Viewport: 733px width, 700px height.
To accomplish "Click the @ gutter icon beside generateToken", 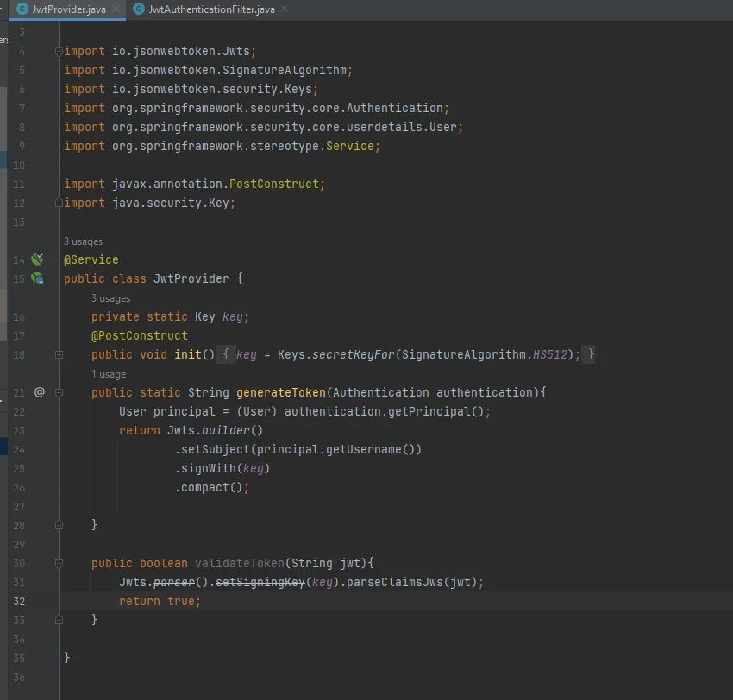I will coord(39,392).
